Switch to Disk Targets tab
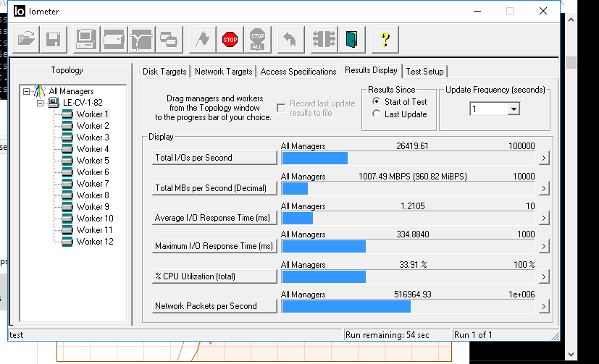The image size is (599, 364). pos(164,72)
